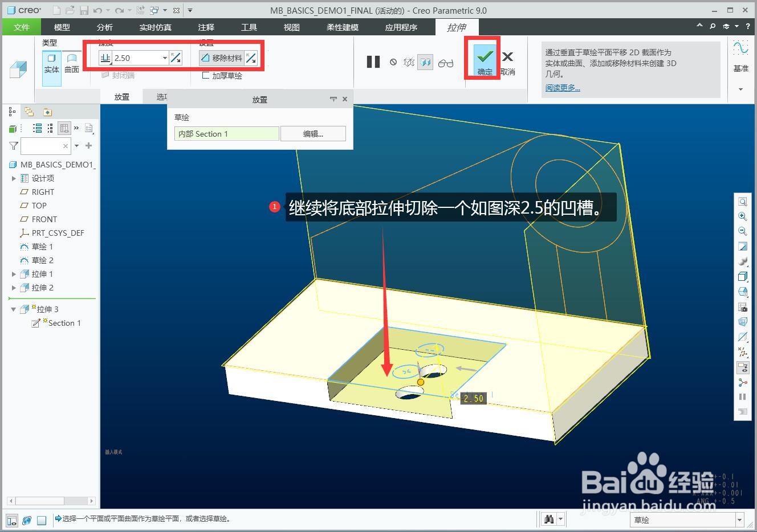Open the display style box icon
757x532 pixels.
click(742, 276)
